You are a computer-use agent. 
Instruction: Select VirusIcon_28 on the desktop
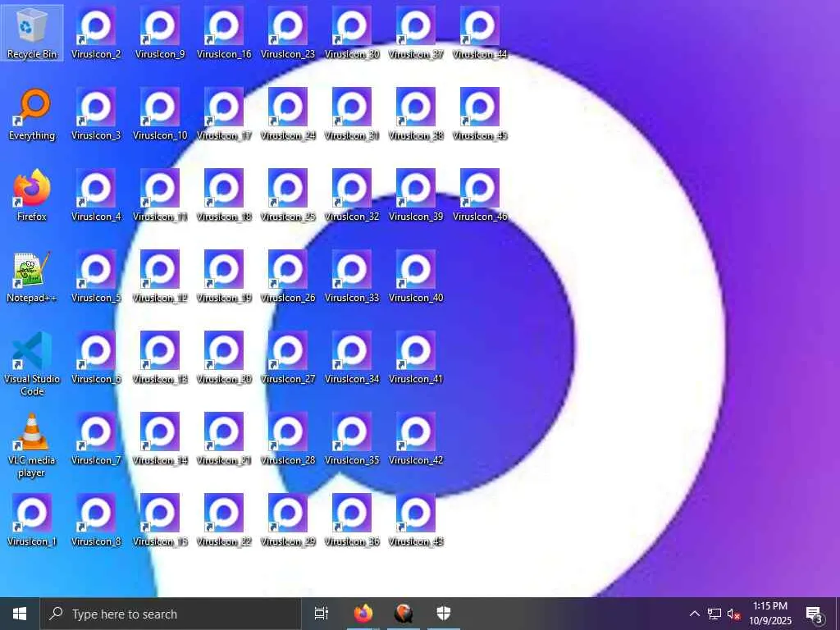[x=288, y=440]
